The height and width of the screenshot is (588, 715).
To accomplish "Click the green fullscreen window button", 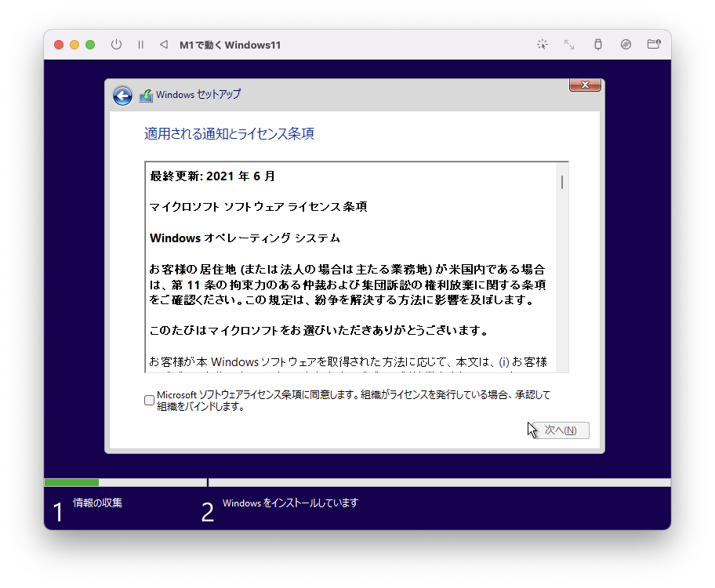I will (x=90, y=44).
